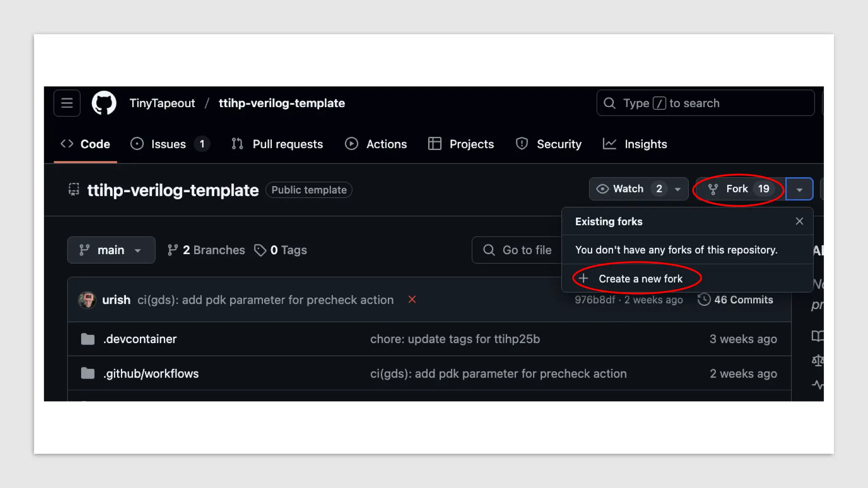The image size is (868, 488).
Task: Open the main branch selector
Action: [x=111, y=250]
